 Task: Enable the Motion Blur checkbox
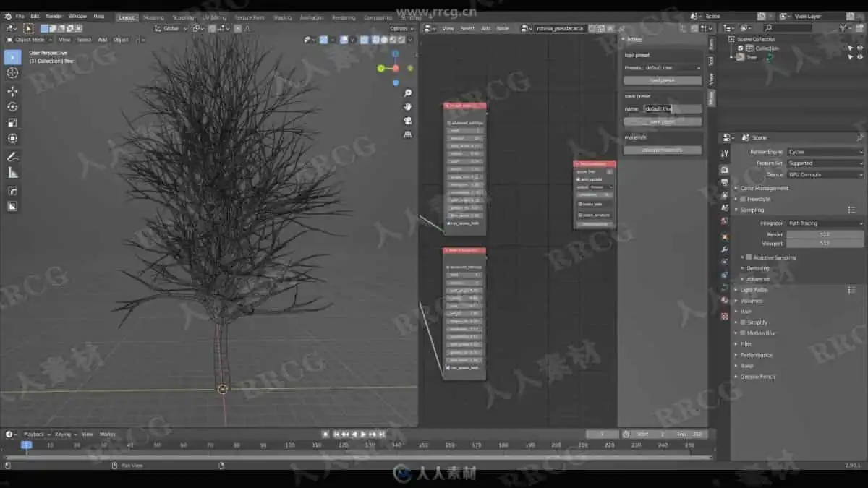[x=742, y=333]
